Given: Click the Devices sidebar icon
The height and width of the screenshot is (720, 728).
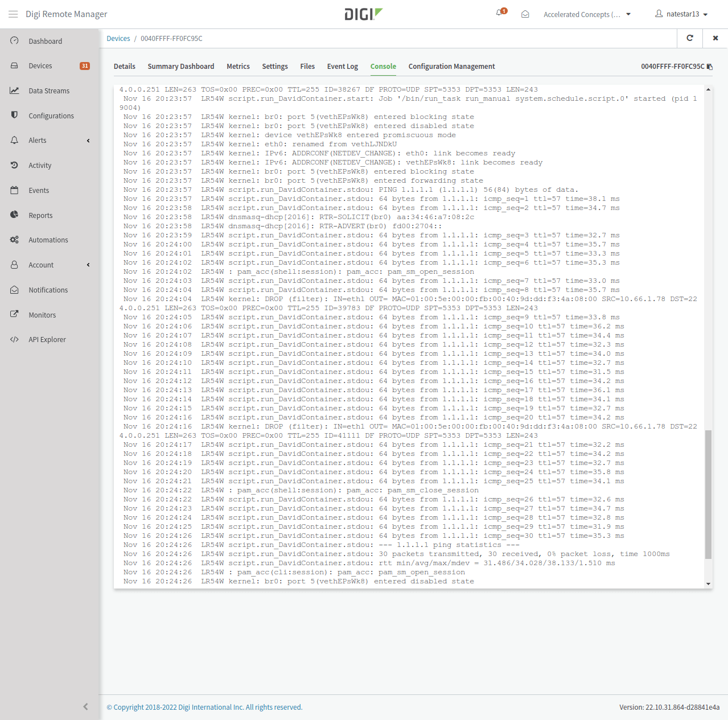Looking at the screenshot, I should point(15,65).
